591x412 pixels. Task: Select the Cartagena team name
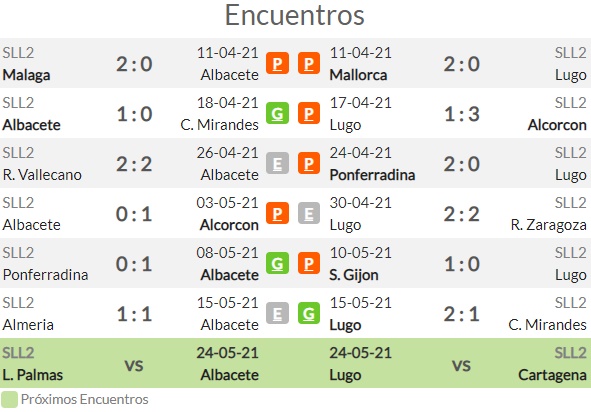click(552, 375)
